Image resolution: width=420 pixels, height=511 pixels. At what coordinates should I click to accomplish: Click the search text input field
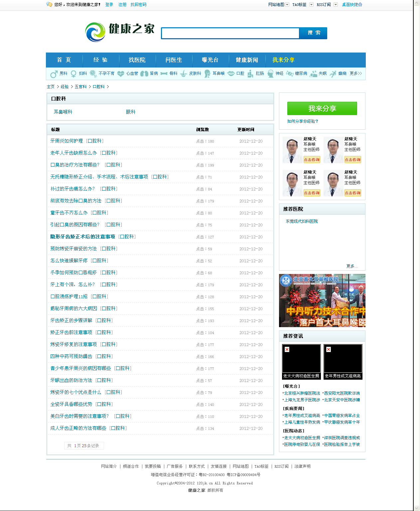pos(230,33)
